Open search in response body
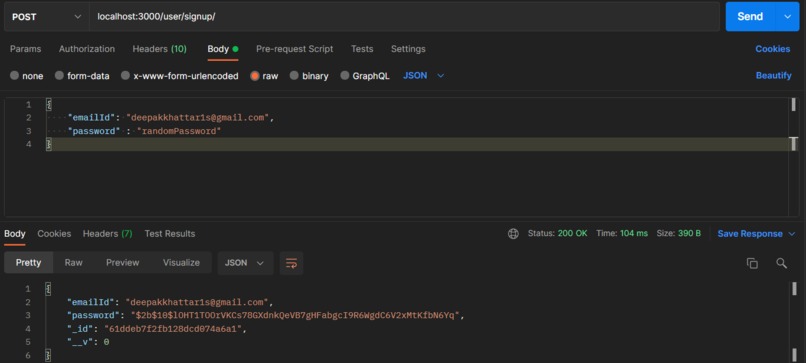 [x=781, y=263]
